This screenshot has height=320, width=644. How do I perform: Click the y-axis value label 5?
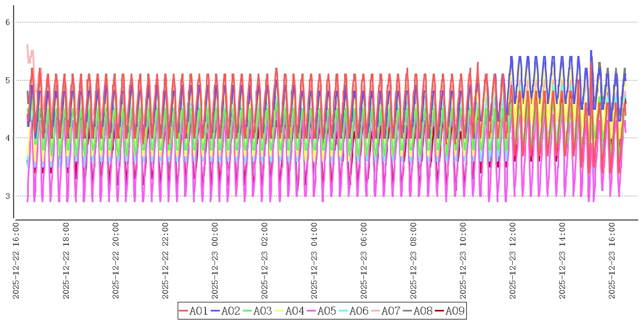coord(8,81)
